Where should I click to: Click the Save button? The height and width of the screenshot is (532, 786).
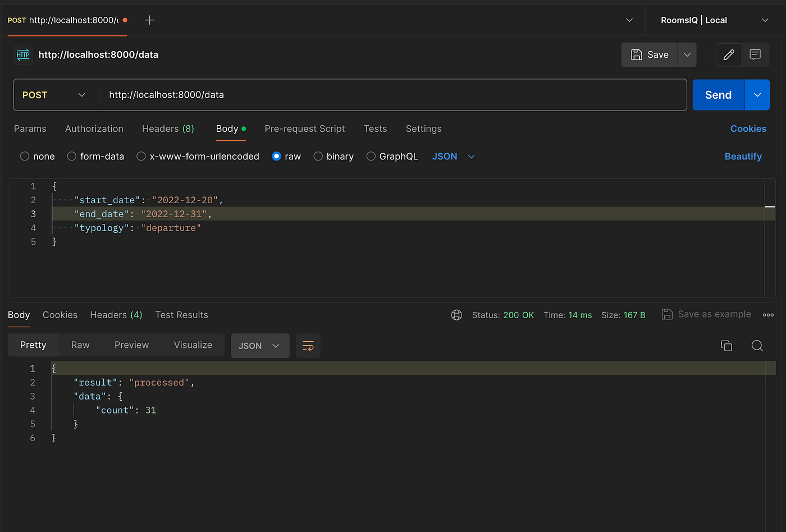[x=650, y=54]
